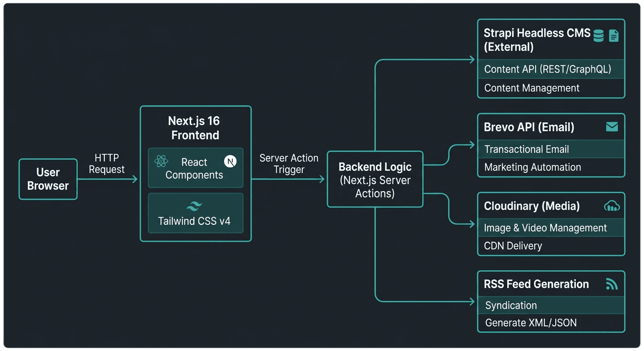
Task: Select the Backend Logic node
Action: tap(375, 179)
